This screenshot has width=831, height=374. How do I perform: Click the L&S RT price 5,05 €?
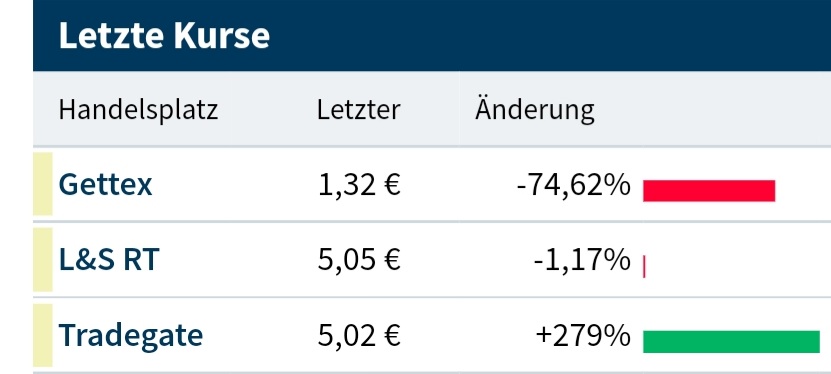click(x=359, y=260)
